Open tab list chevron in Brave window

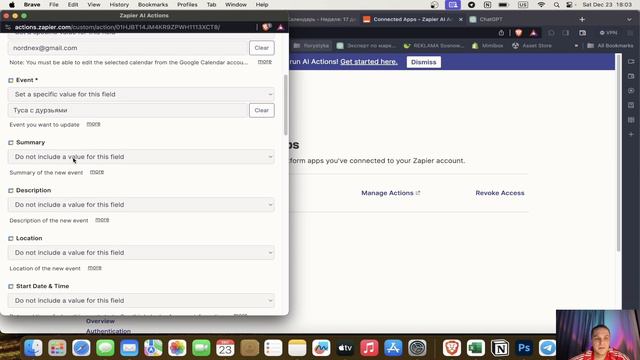[629, 19]
